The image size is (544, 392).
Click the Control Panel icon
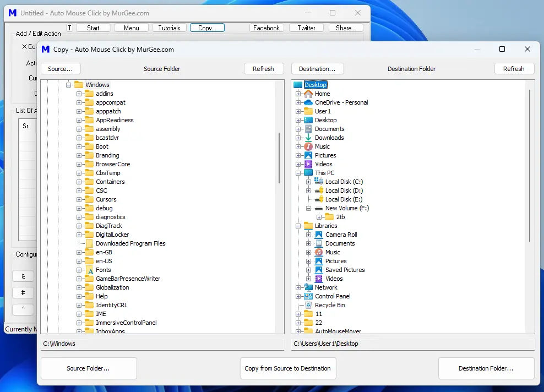click(308, 296)
